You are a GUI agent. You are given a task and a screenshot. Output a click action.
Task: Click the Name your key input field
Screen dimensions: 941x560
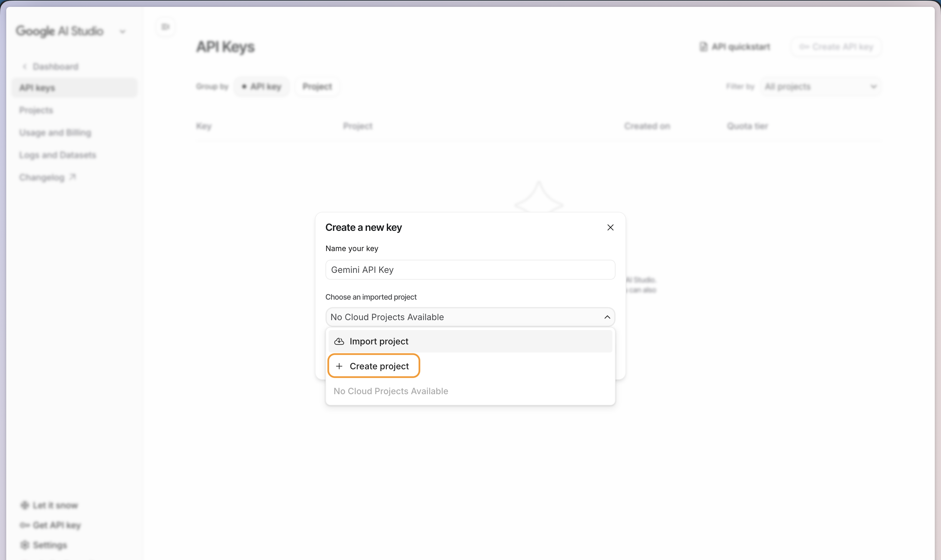(x=470, y=270)
